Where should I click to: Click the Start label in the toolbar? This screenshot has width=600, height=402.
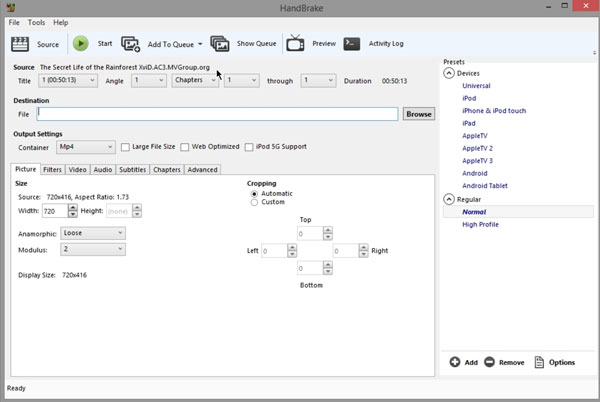105,44
